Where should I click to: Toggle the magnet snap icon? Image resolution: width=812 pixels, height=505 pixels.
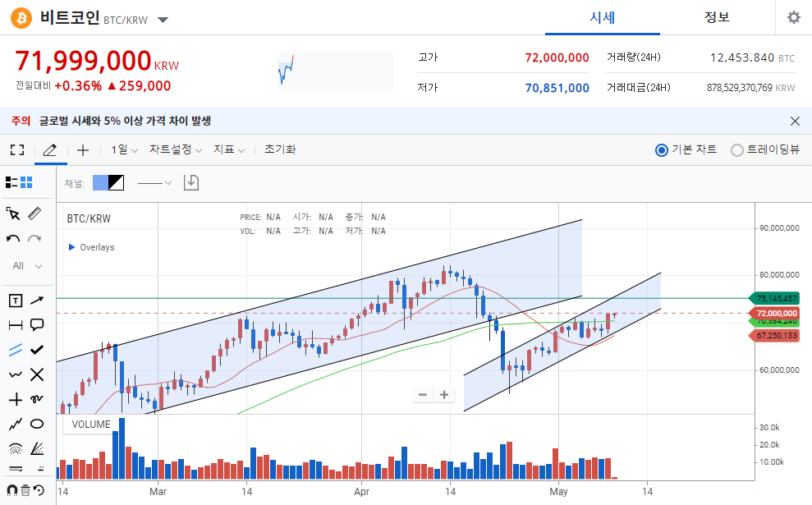pyautogui.click(x=12, y=490)
